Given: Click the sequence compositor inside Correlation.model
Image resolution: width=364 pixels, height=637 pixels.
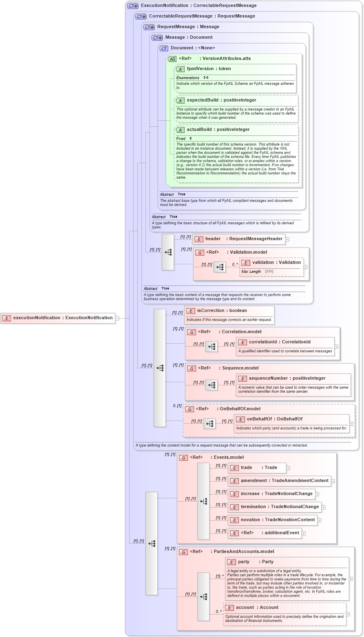Looking at the screenshot, I should [x=212, y=347].
